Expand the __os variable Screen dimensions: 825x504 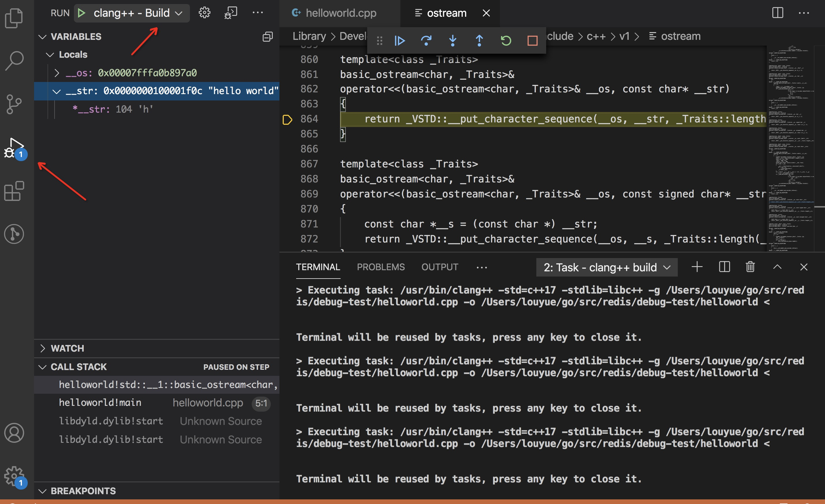point(57,73)
